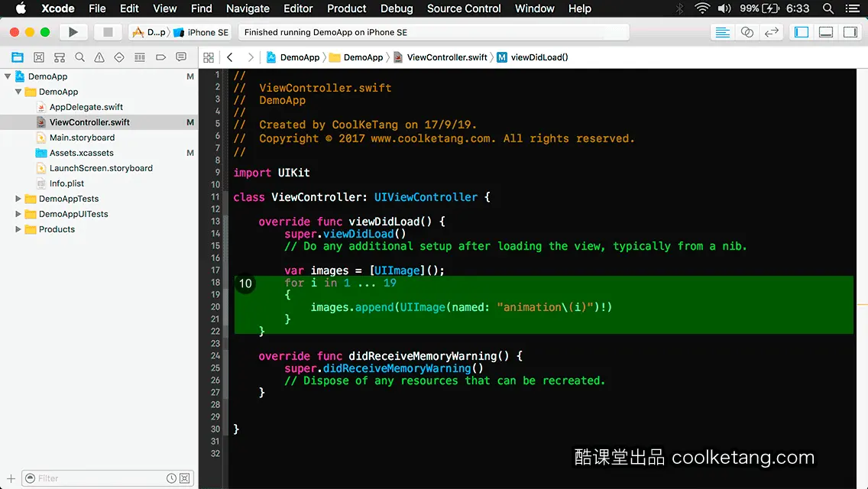Open the Apple menu
Screen dimensions: 868x489
(21, 8)
